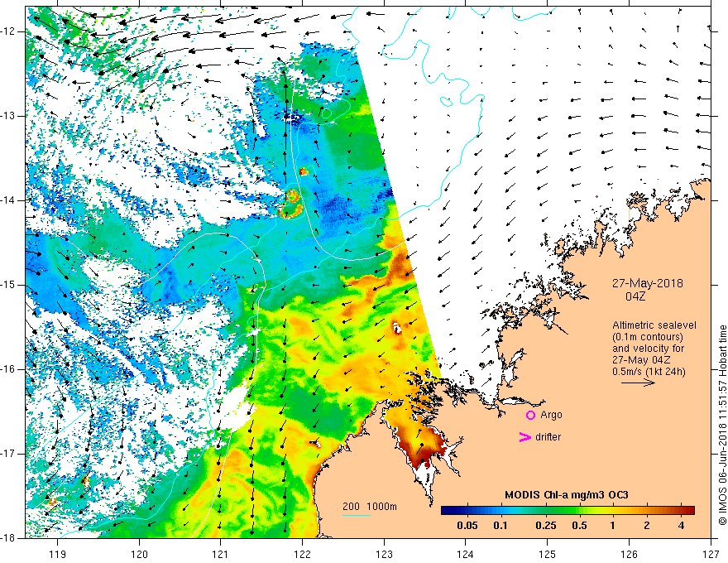Click the colorbar value '0.25'
Screen dimensions: 728x563
coord(546,526)
